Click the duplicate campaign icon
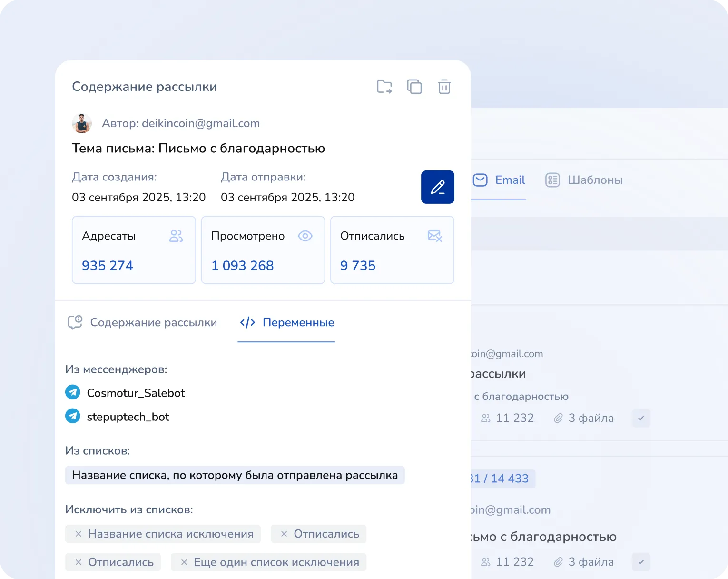Image resolution: width=728 pixels, height=579 pixels. coord(414,86)
